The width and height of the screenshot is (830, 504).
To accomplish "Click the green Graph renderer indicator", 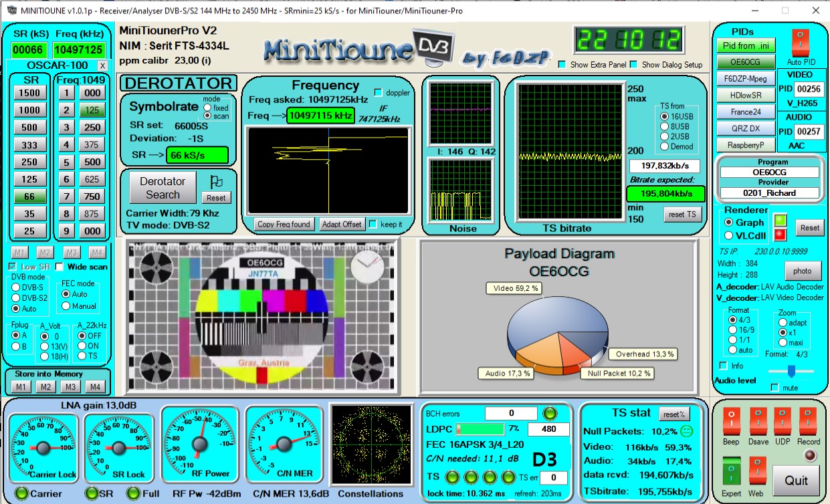I will pos(781,221).
